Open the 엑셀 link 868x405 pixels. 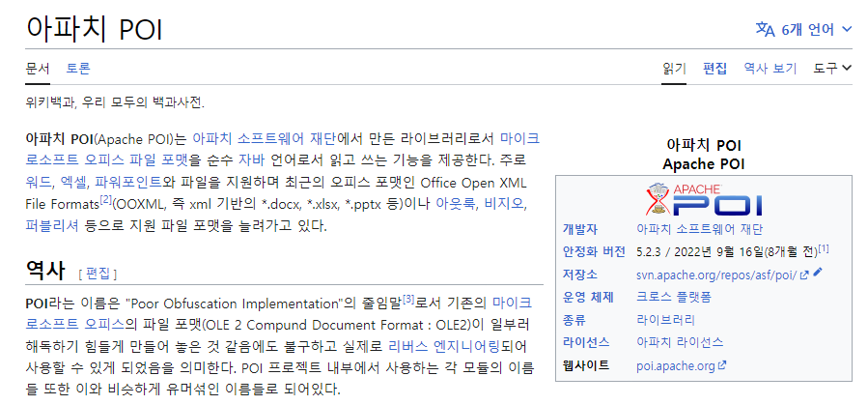point(74,182)
